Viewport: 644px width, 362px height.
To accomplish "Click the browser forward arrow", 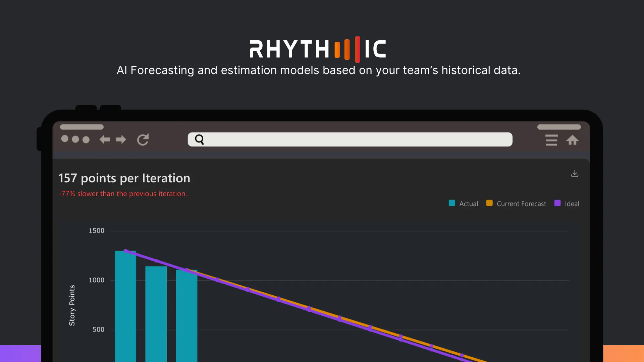I will click(x=121, y=139).
